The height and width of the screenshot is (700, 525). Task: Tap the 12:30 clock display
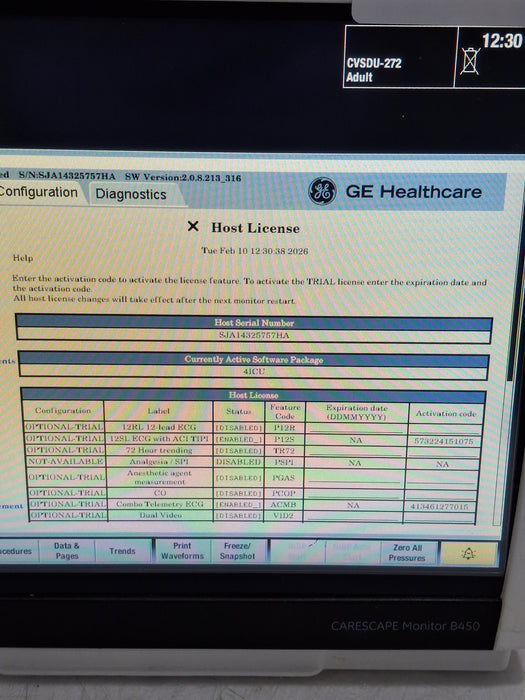click(x=502, y=41)
